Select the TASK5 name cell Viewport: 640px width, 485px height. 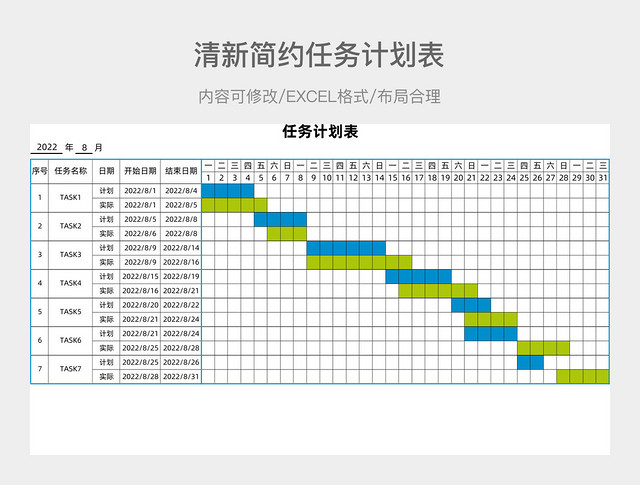pos(71,312)
